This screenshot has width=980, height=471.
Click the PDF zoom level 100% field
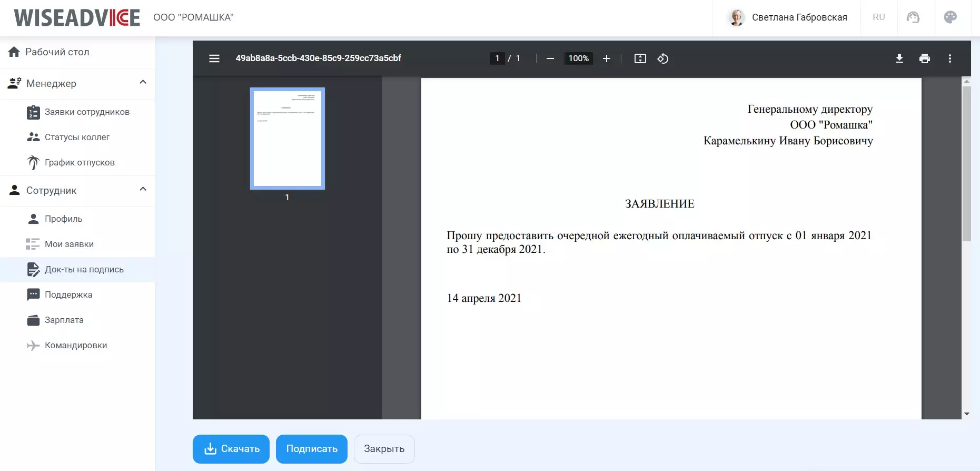click(x=578, y=58)
